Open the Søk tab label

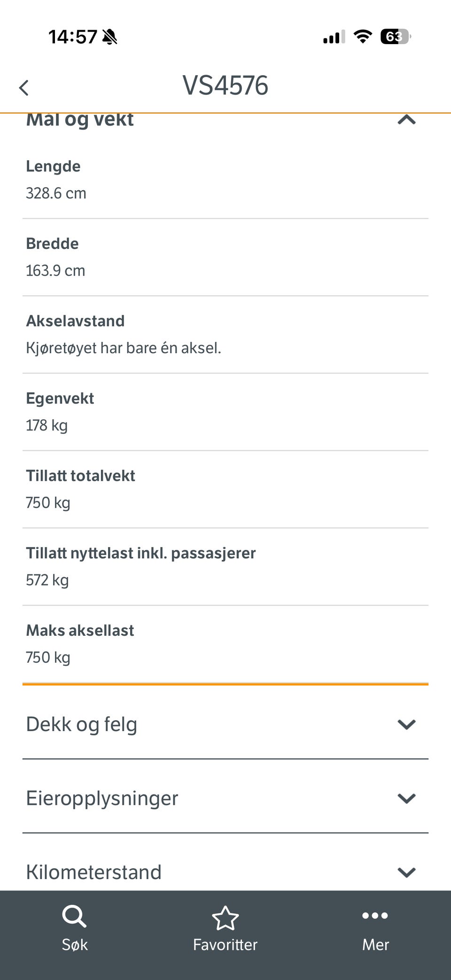[75, 944]
